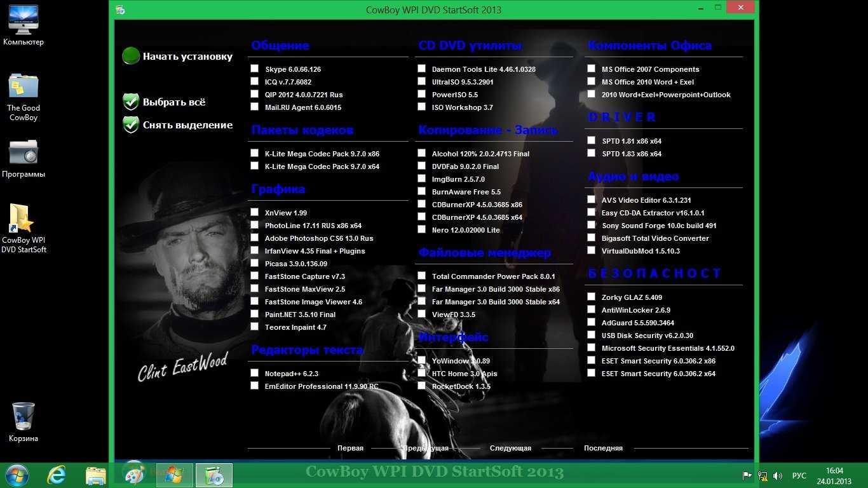
Task: Open File Explorer from the taskbar
Action: [x=96, y=475]
